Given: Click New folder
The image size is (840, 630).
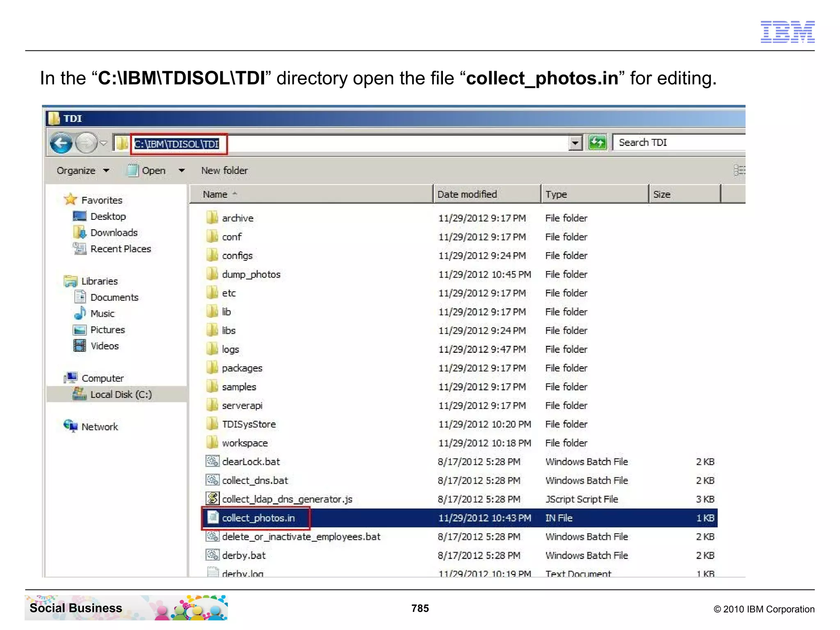Looking at the screenshot, I should pyautogui.click(x=224, y=171).
